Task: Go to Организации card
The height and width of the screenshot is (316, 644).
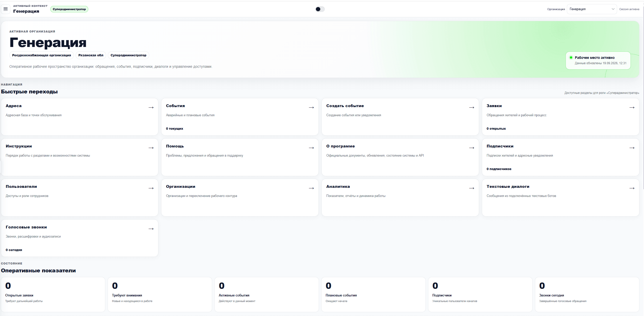Action: point(240,197)
